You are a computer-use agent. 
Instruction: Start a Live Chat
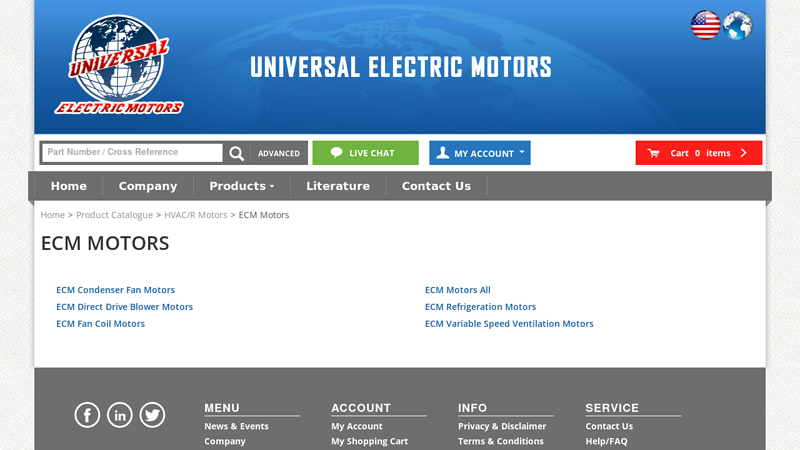365,153
